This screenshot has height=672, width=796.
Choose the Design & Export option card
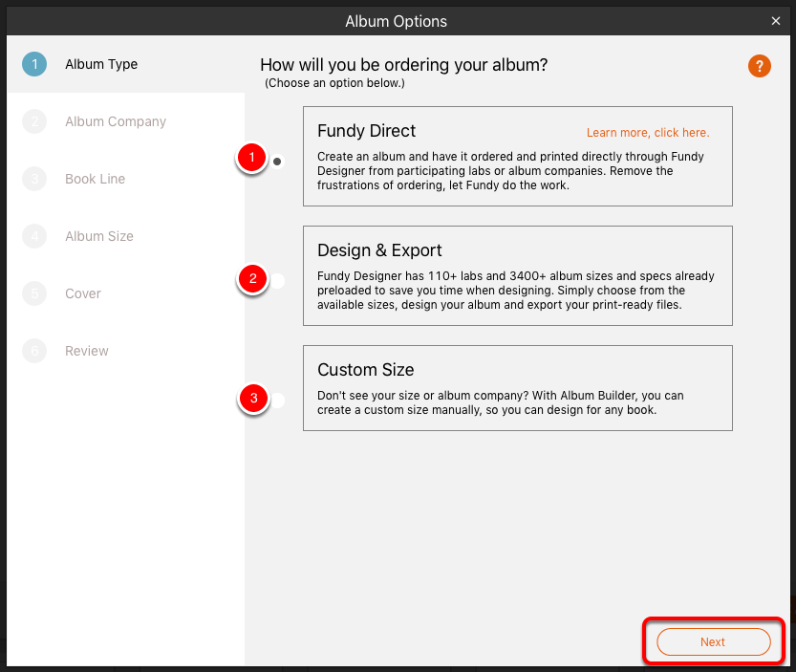tap(517, 276)
